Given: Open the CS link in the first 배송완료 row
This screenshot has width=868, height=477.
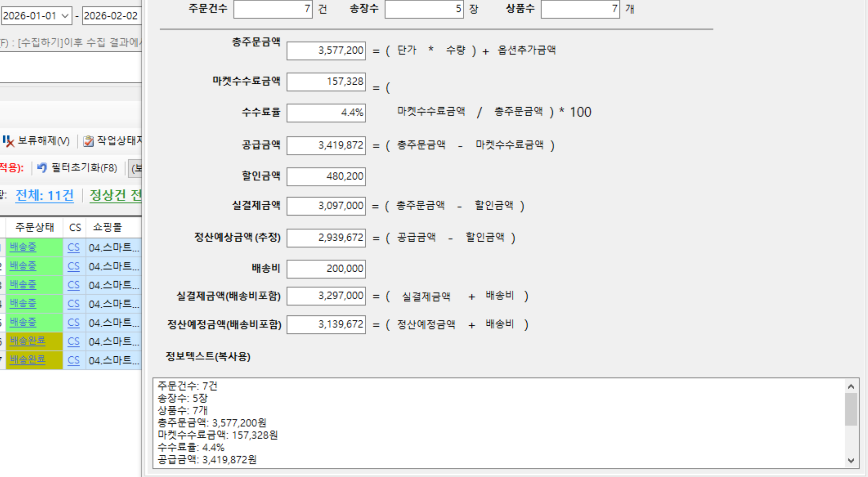Looking at the screenshot, I should pyautogui.click(x=74, y=341).
